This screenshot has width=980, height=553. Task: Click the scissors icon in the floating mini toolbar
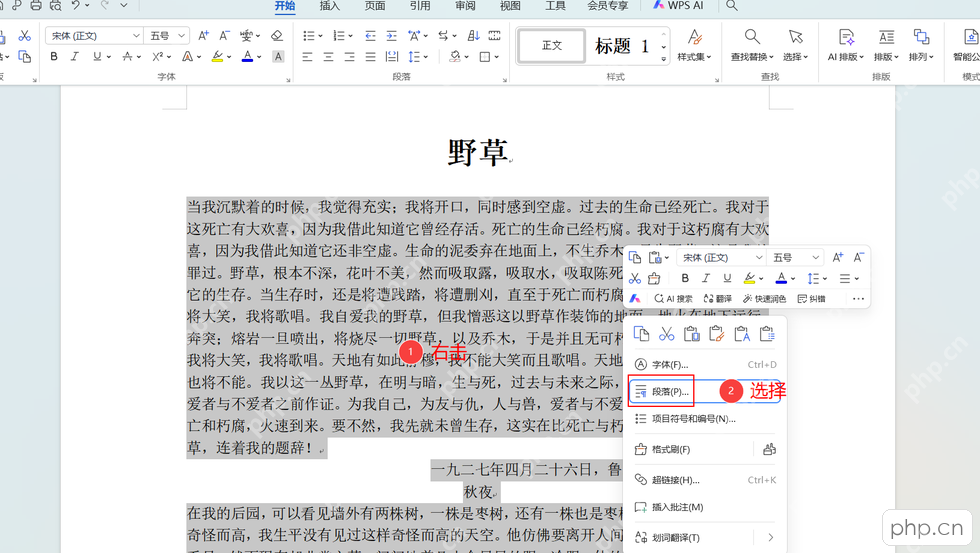(x=634, y=278)
